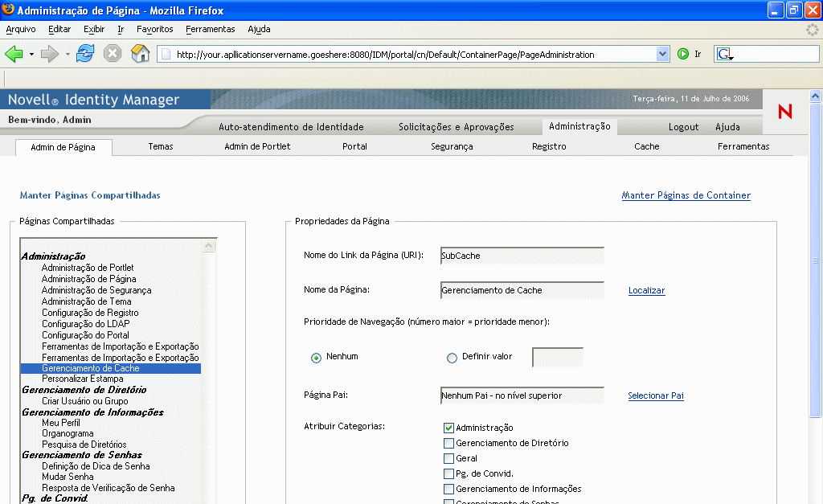Check the Gerenciamento de Diretório checkbox
Screen dimensions: 823x504
[448, 443]
